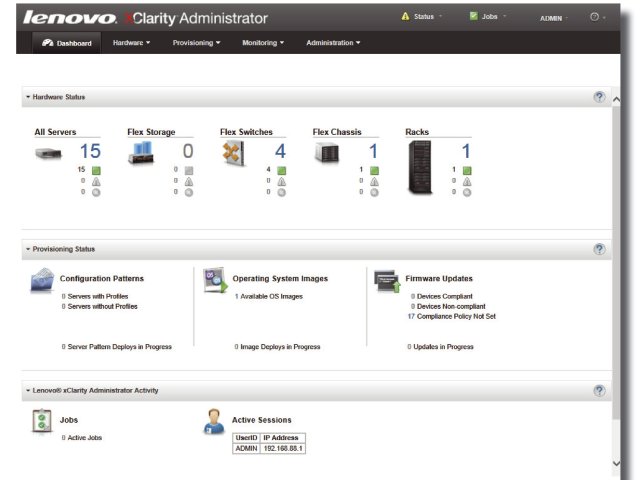Viewport: 640px width, 480px height.
Task: Click the IP address 192.168.88.1 cell
Action: pyautogui.click(x=283, y=448)
